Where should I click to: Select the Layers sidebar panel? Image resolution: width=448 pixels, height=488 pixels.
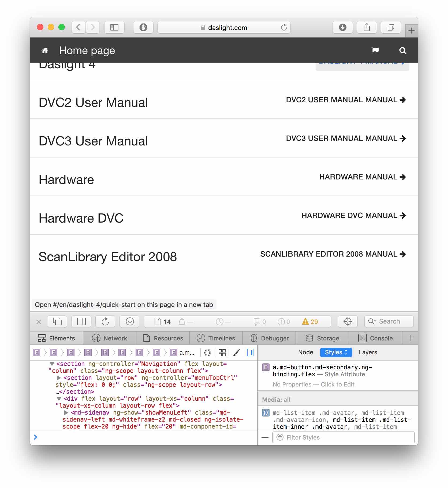click(368, 352)
